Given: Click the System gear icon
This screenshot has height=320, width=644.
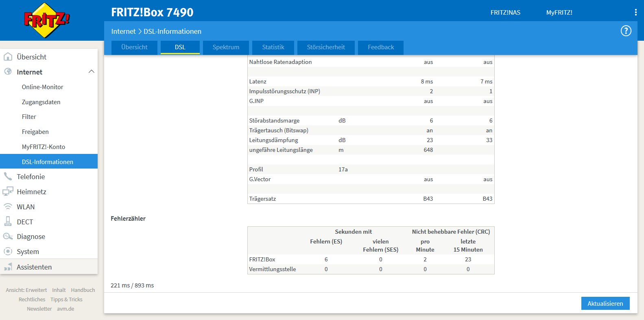Looking at the screenshot, I should [8, 252].
